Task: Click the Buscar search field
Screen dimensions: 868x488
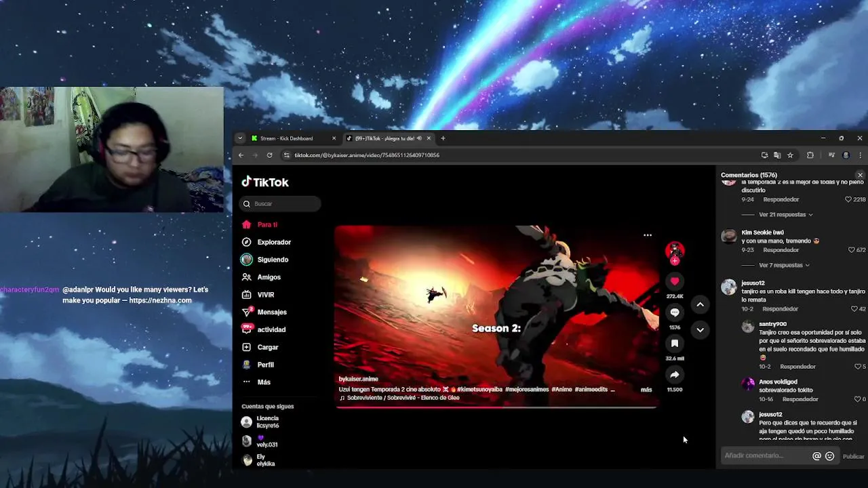Action: pos(280,203)
